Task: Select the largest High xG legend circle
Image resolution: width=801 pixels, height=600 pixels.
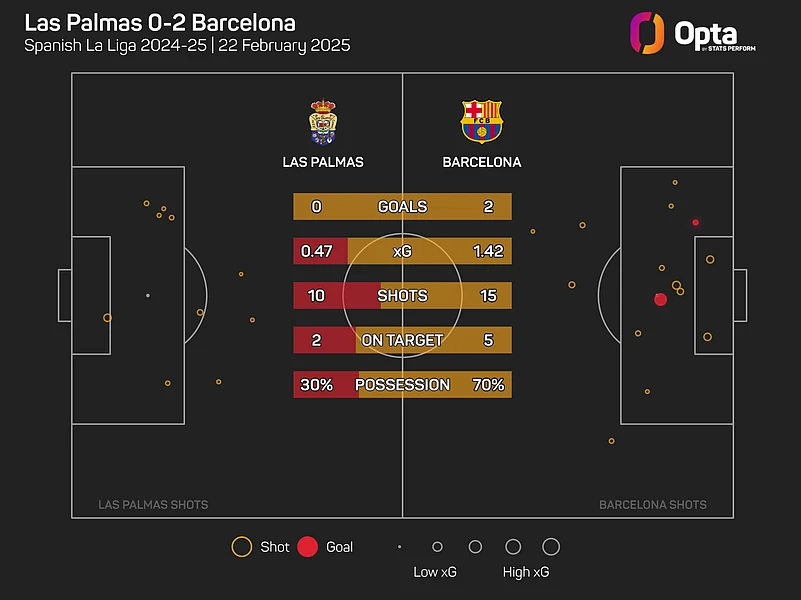Action: click(x=551, y=547)
